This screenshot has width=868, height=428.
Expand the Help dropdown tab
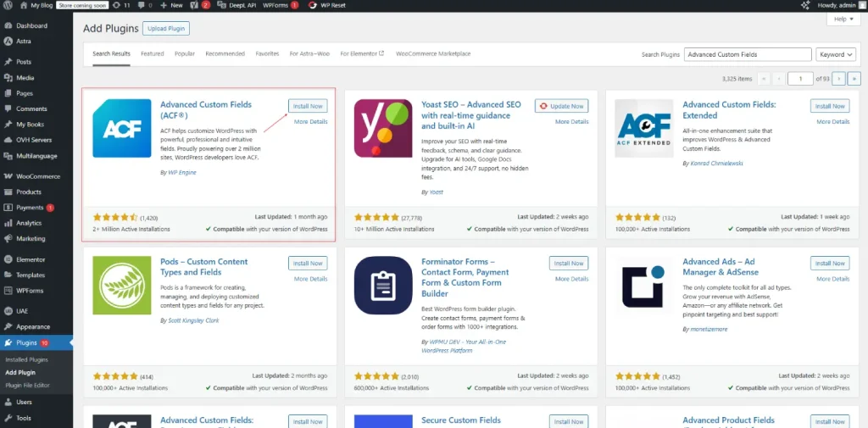pos(843,19)
